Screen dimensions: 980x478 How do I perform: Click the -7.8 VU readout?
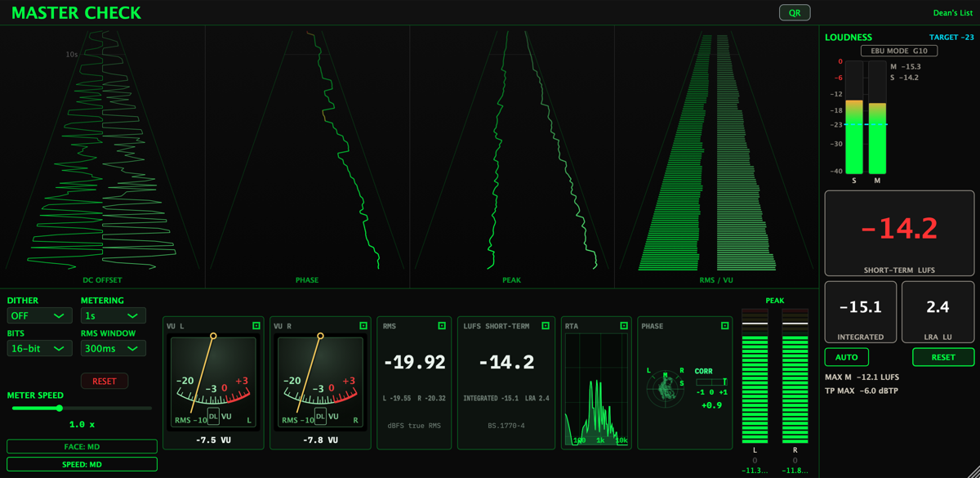point(320,440)
